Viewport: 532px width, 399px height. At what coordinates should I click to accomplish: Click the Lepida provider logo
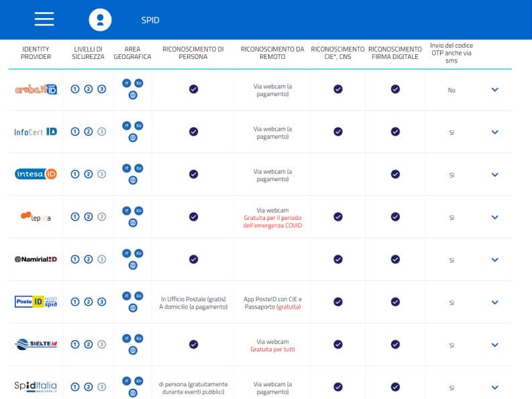tap(36, 217)
